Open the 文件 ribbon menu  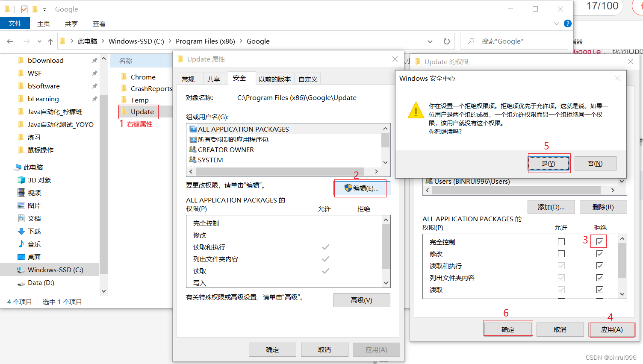[15, 23]
